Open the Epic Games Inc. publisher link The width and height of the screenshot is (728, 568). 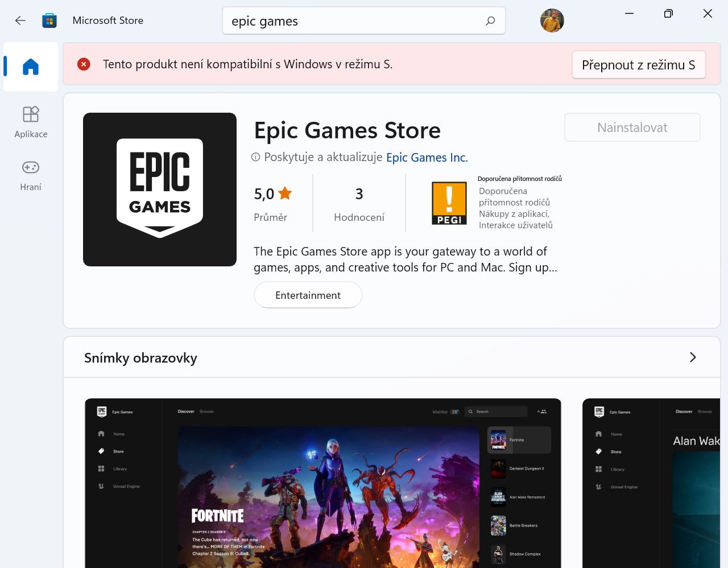[427, 158]
